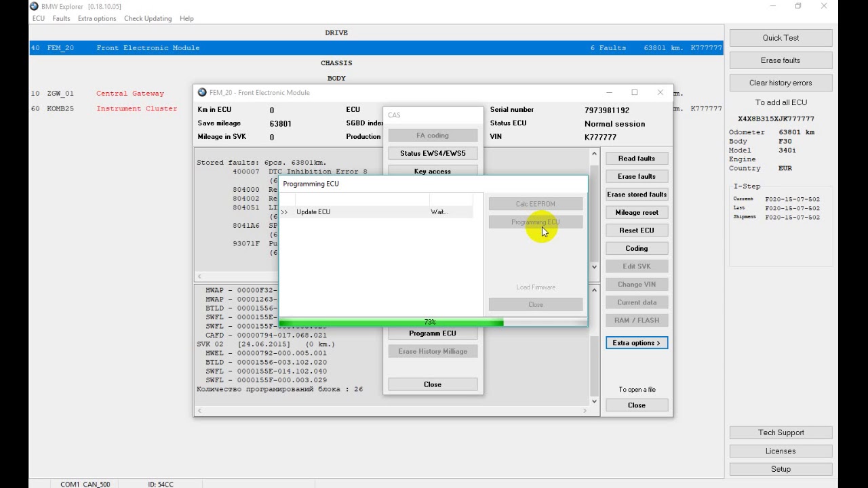
Task: Click the down arrow of the stored faults scrollbar
Action: tap(594, 266)
